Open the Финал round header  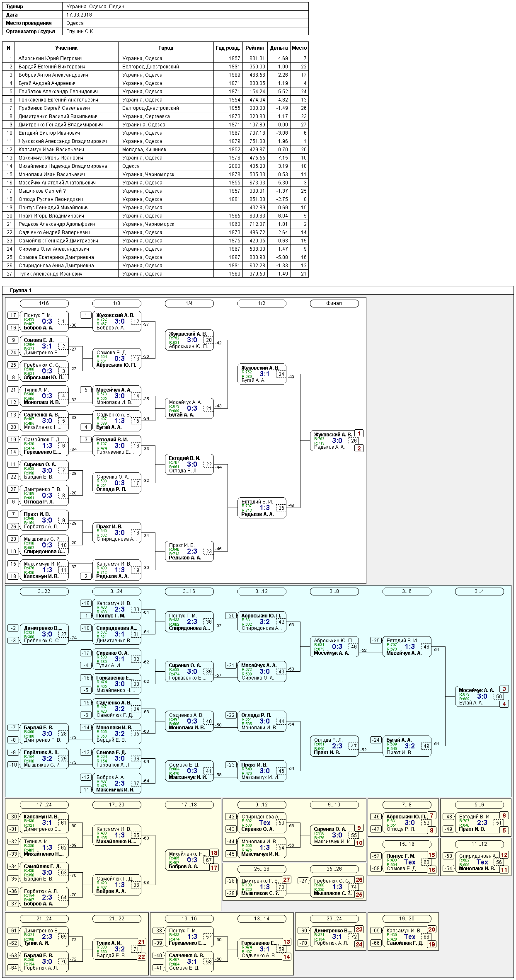point(334,303)
